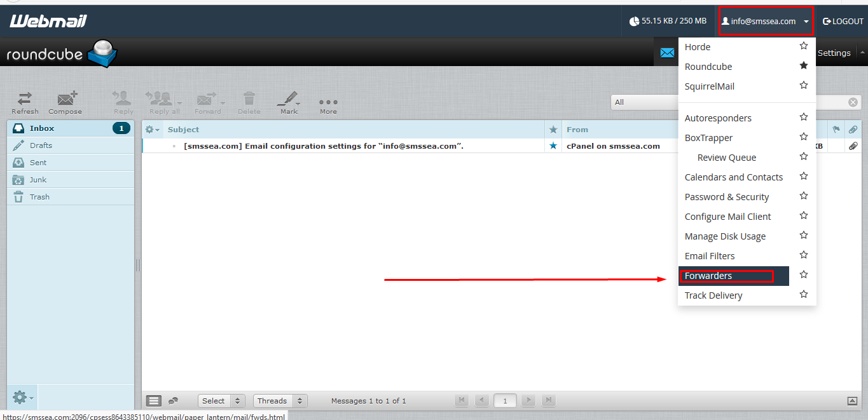The image size is (868, 420).
Task: Open the More actions toolbar icon
Action: (x=328, y=104)
